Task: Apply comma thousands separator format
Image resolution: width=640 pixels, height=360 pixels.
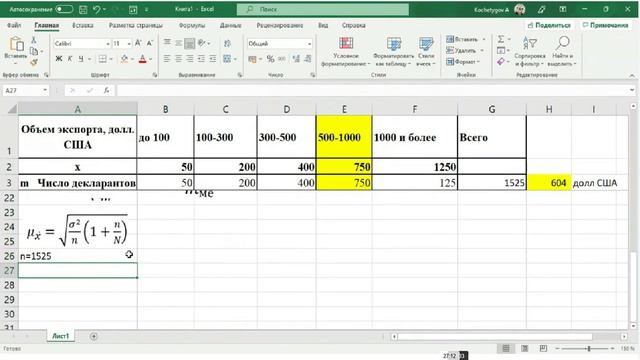Action: (282, 59)
